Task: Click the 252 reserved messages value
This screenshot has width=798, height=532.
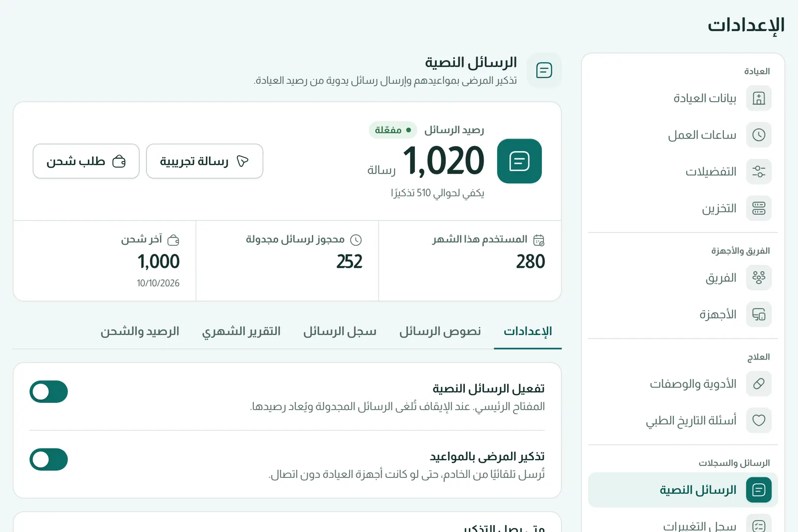Action: (349, 262)
